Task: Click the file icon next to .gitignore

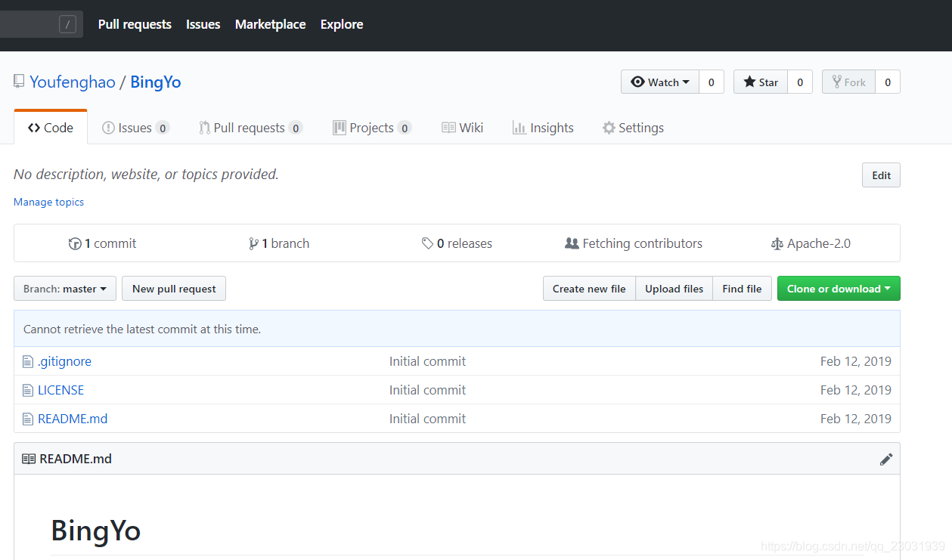Action: (x=28, y=361)
